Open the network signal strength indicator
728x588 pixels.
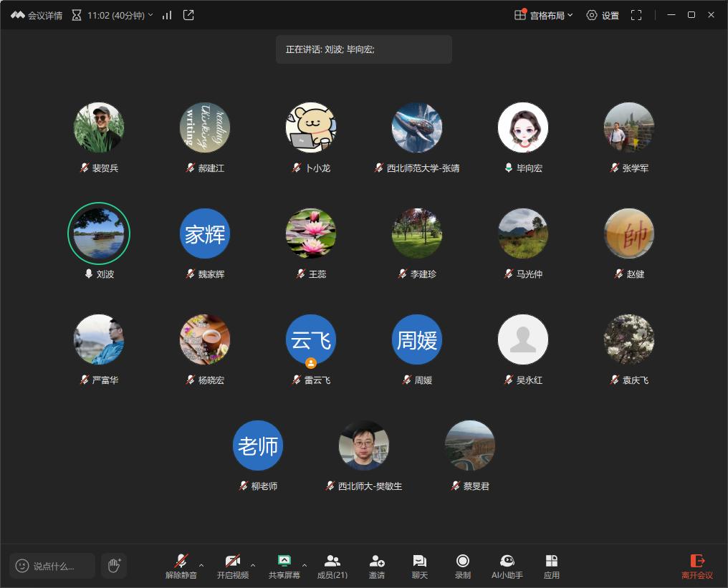(167, 15)
